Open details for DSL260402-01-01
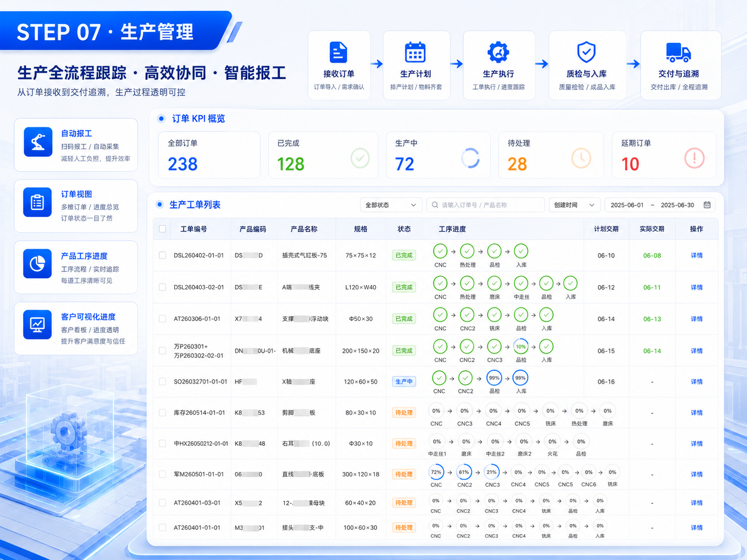Viewport: 747px width, 560px height. click(696, 255)
